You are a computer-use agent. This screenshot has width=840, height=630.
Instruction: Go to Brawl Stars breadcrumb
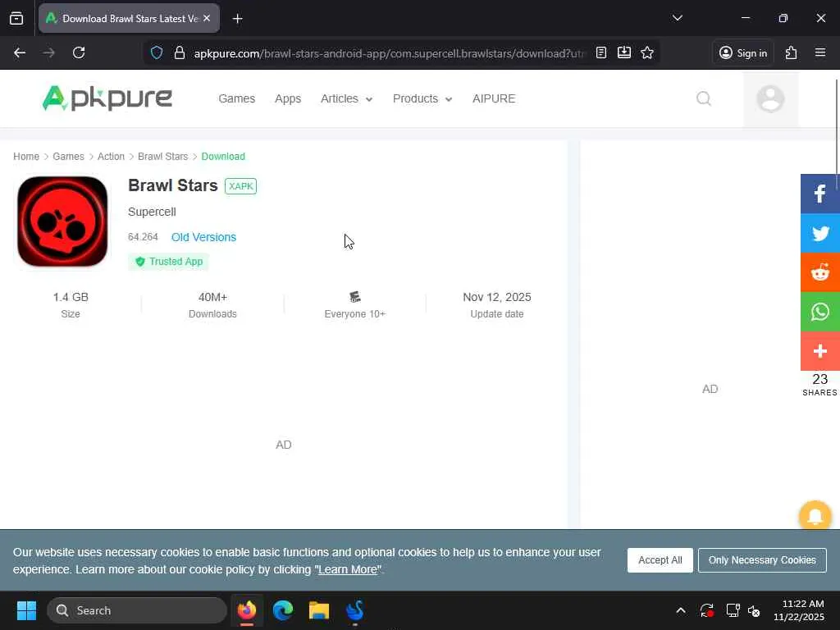click(163, 157)
